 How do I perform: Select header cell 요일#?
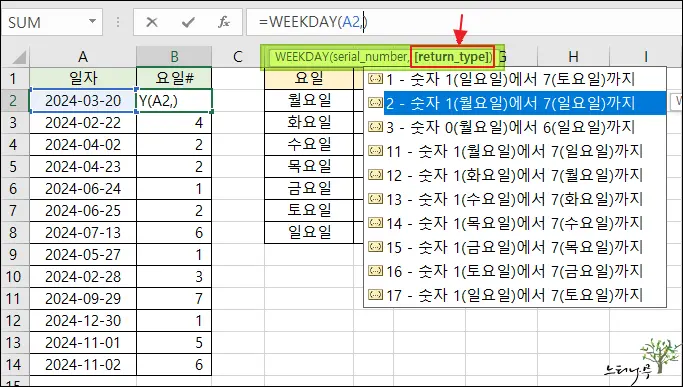coord(174,78)
